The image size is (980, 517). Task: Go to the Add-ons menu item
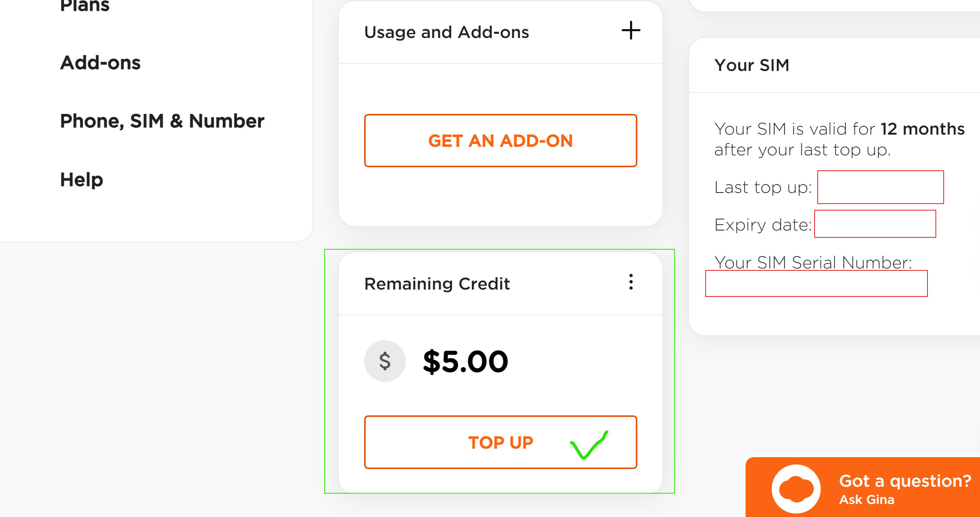(x=101, y=63)
